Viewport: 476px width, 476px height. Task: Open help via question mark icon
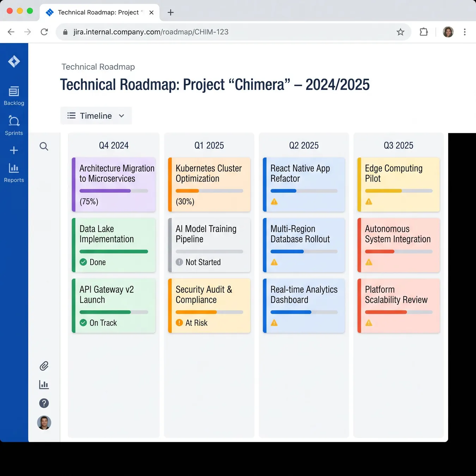point(44,403)
